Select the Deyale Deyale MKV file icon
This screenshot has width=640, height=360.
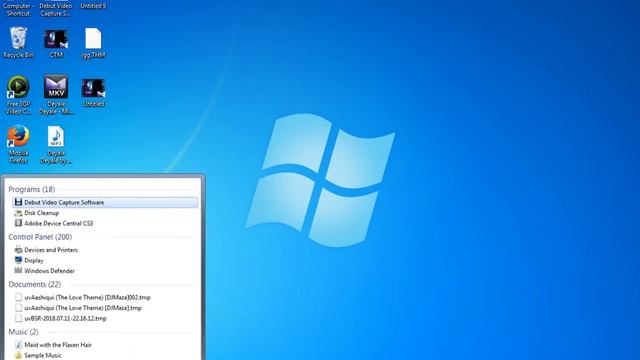pos(56,95)
